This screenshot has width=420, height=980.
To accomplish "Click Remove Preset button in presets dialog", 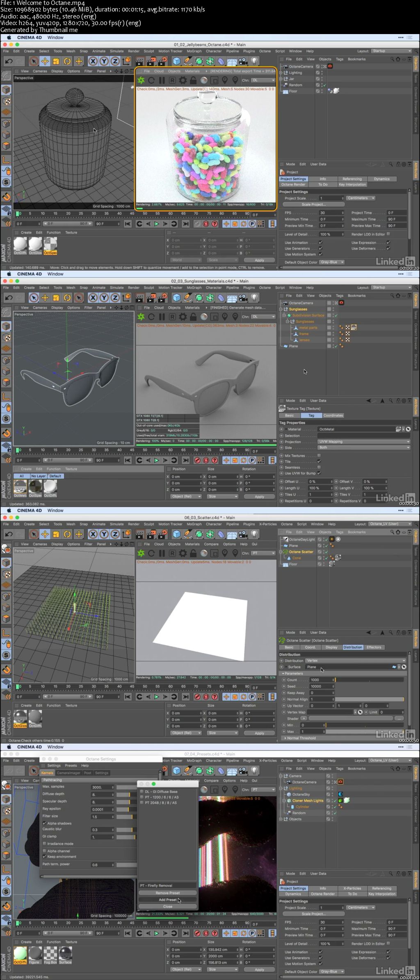I will [x=168, y=893].
